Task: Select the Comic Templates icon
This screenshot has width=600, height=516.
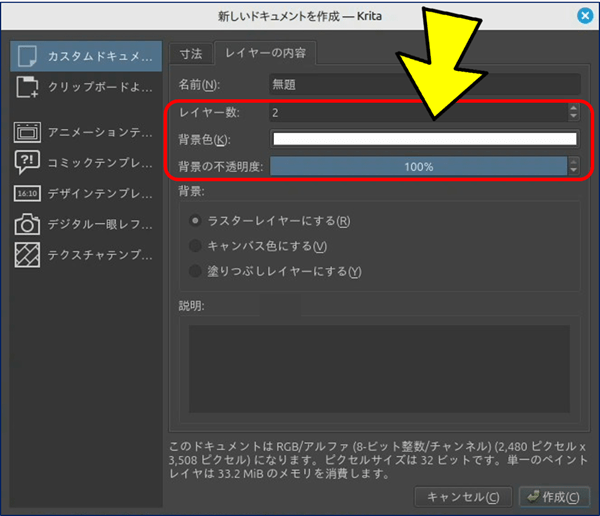Action: [x=27, y=162]
